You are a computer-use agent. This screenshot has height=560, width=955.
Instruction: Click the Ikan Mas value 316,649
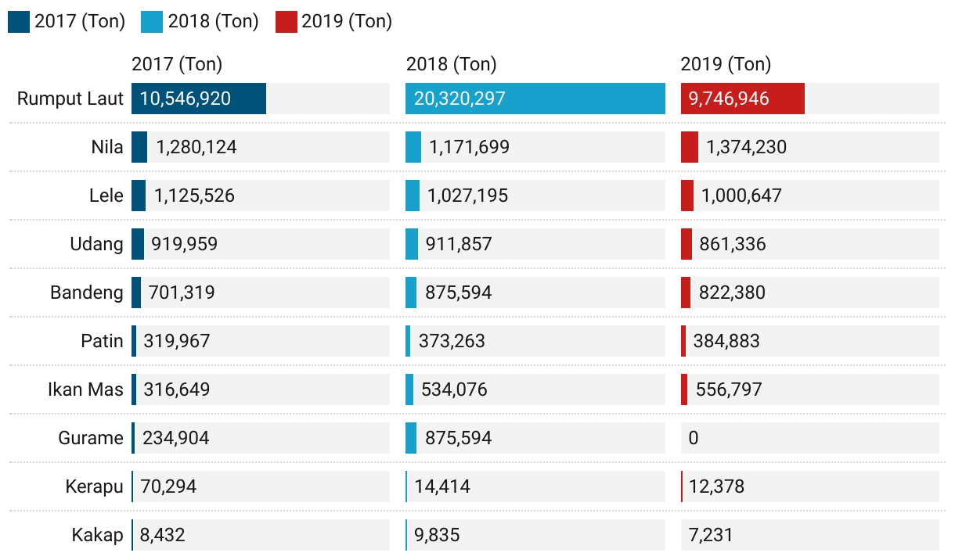tap(177, 389)
